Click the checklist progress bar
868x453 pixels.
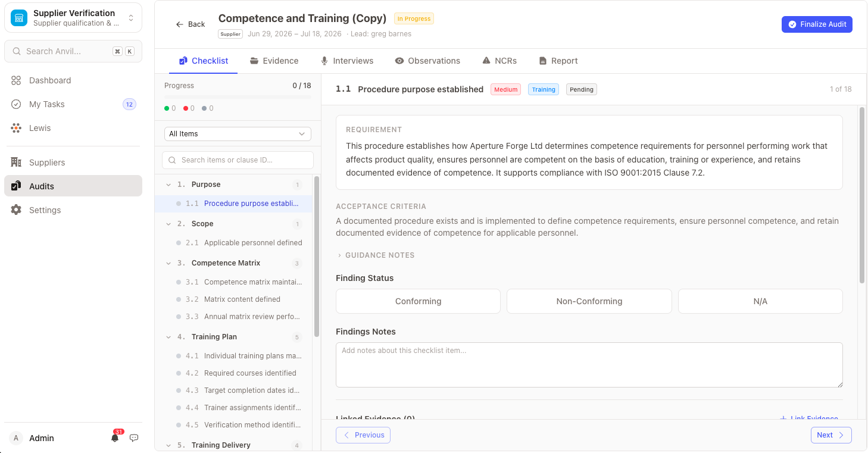238,97
